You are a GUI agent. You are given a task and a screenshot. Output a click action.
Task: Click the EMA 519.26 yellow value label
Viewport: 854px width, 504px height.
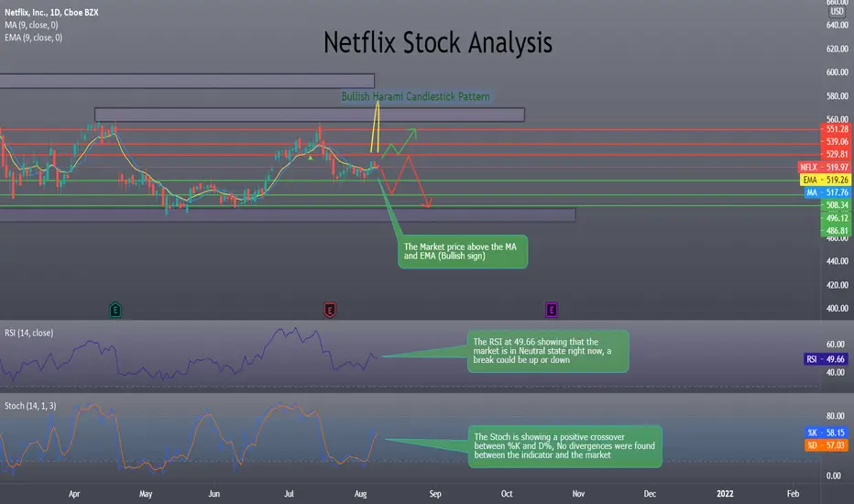[x=826, y=180]
